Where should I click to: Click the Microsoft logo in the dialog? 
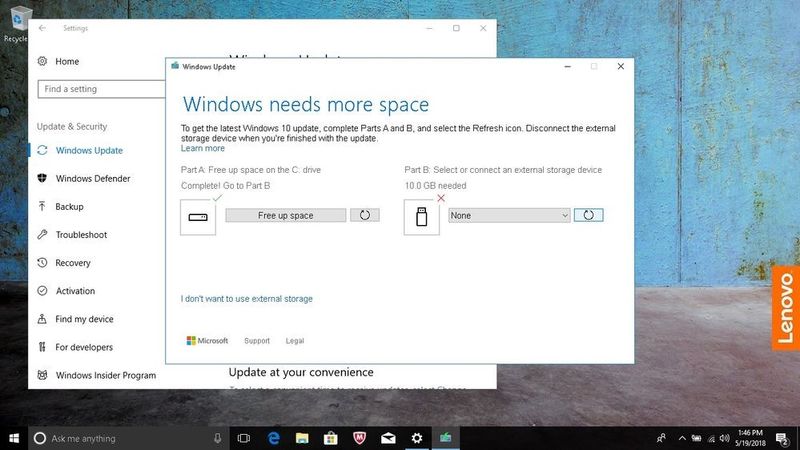click(207, 340)
